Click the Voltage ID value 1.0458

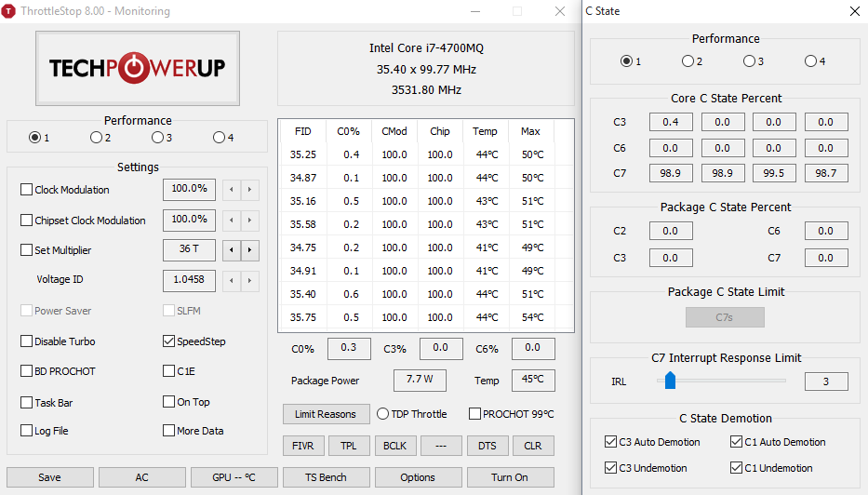click(189, 280)
